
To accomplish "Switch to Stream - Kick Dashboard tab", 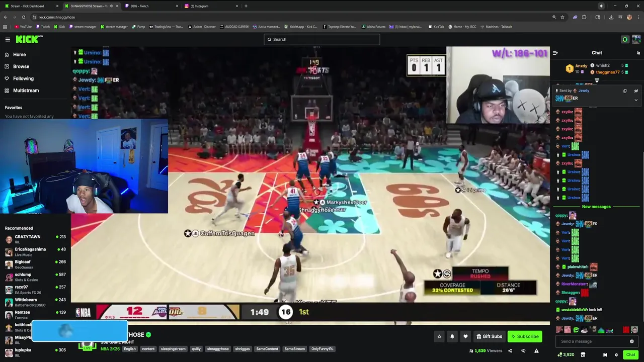I will pos(30,6).
